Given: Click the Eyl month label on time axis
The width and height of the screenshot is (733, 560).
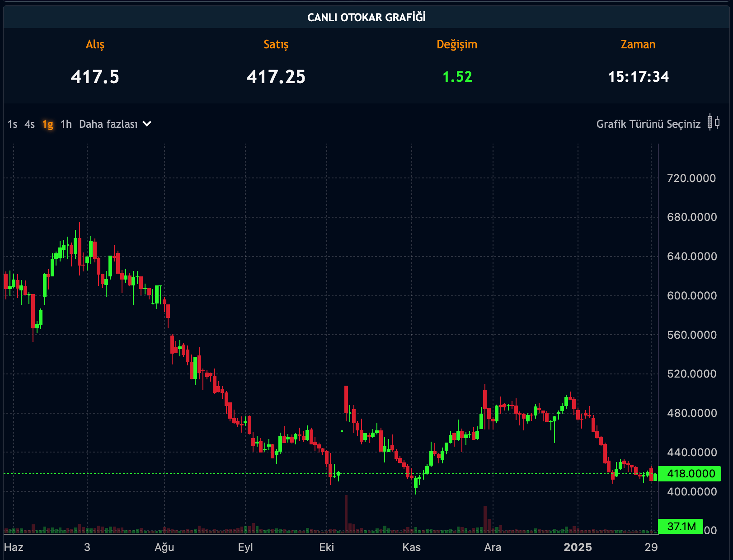Looking at the screenshot, I should [x=245, y=547].
